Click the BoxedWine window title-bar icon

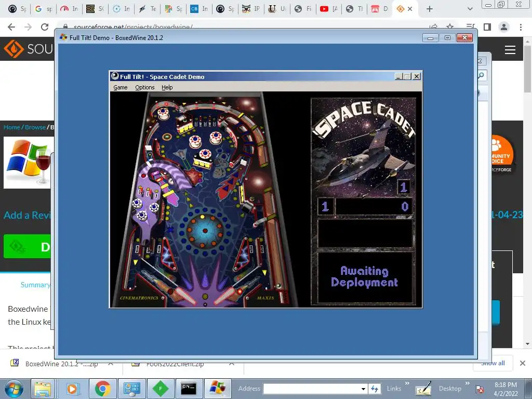point(63,37)
